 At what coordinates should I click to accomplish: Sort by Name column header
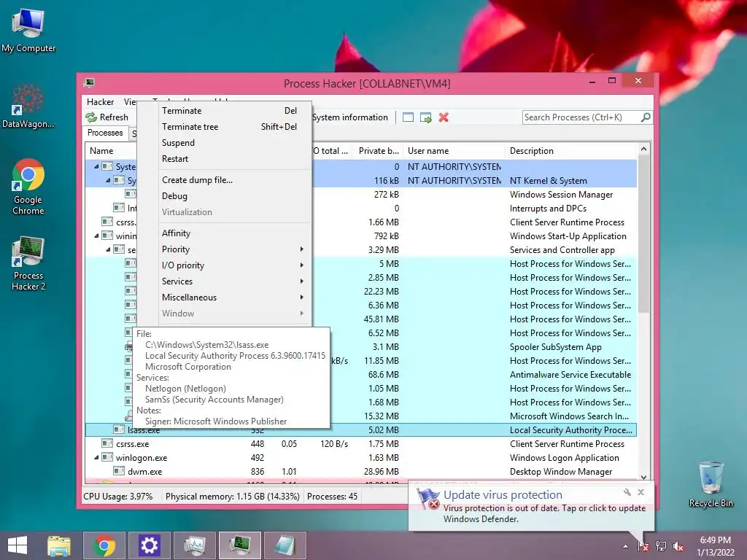point(101,151)
